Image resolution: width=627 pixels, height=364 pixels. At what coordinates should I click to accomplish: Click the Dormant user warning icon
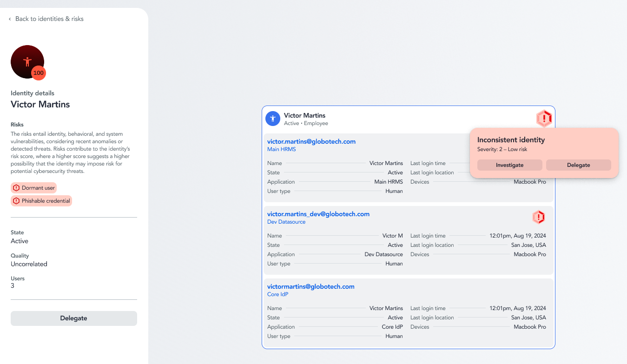16,188
